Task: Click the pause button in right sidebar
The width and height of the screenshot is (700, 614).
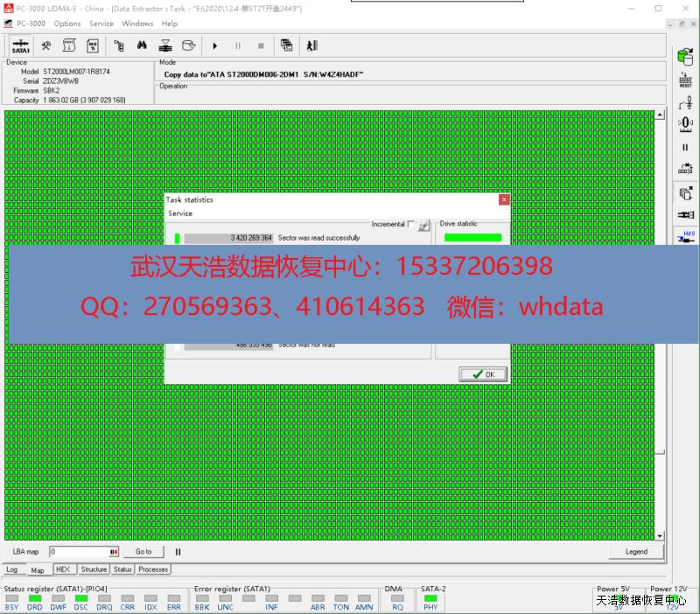Action: 685,147
